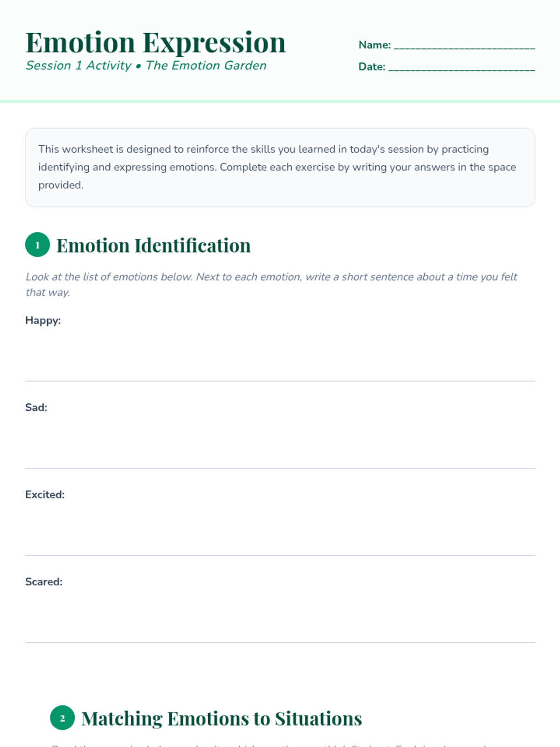This screenshot has height=747, width=560.
Task: Click the Emotion Expression main title
Action: click(155, 42)
